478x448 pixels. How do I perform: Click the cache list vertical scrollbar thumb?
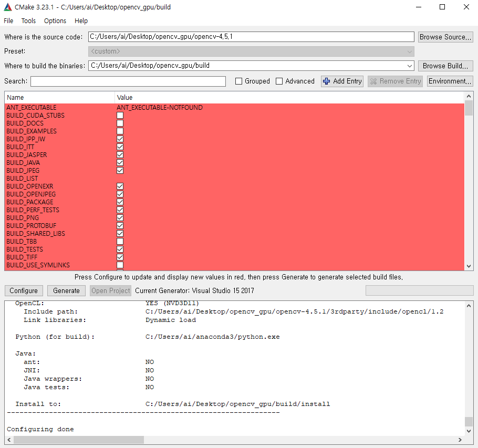pos(469,108)
